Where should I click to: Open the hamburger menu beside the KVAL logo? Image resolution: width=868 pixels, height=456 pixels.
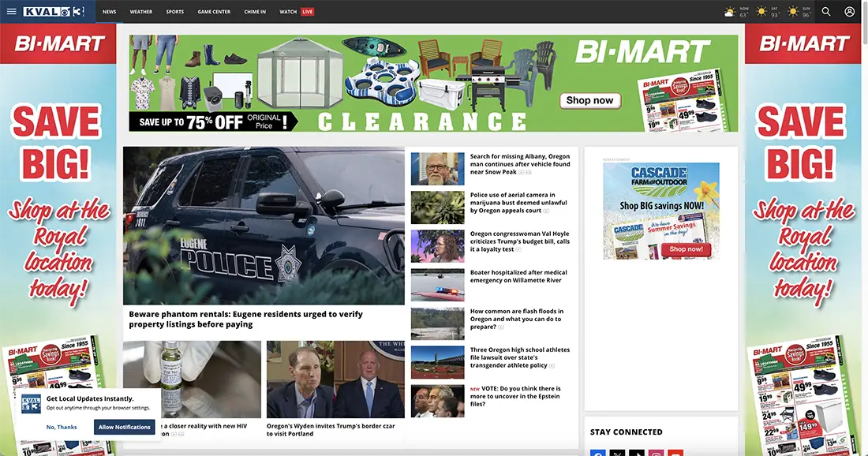[x=11, y=11]
